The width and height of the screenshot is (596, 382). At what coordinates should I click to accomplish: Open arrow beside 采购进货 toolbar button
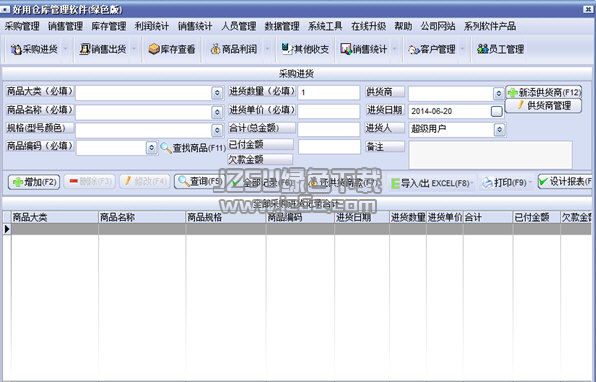point(65,49)
